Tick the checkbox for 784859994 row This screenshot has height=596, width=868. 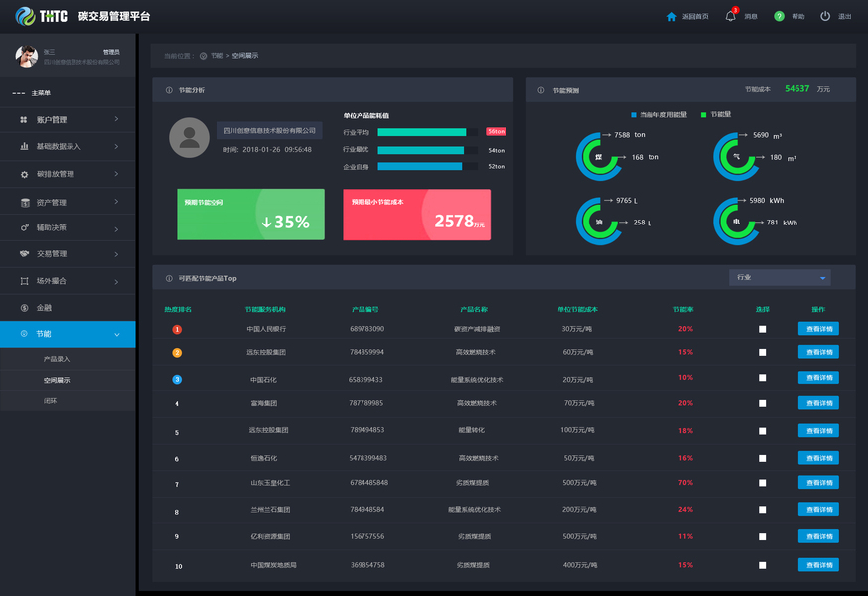(763, 353)
